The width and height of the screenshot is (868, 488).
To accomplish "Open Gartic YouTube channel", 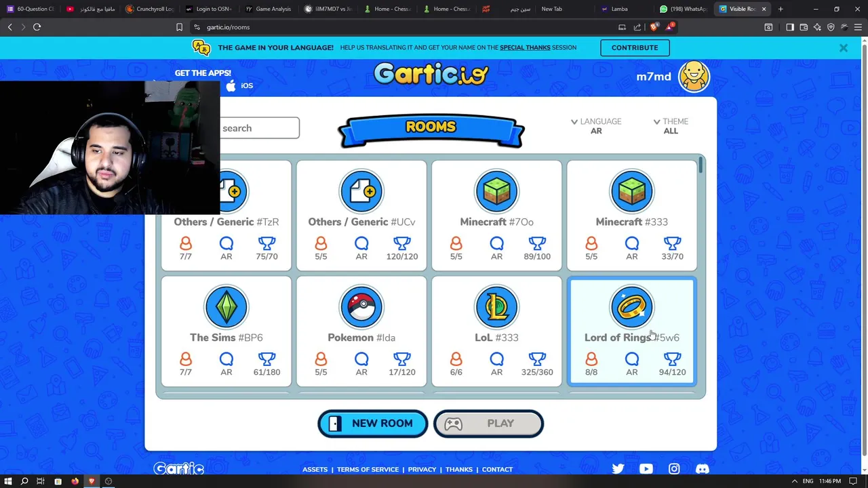I will (646, 469).
